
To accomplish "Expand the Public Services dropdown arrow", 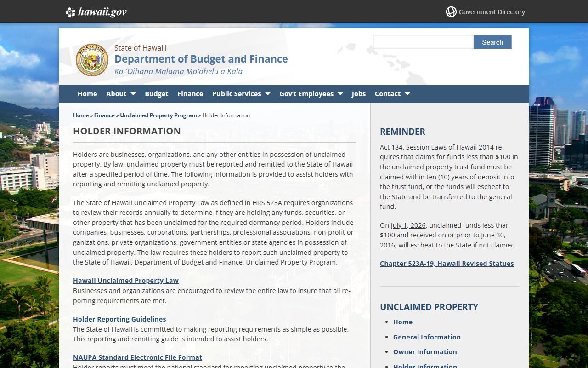I will pyautogui.click(x=268, y=94).
